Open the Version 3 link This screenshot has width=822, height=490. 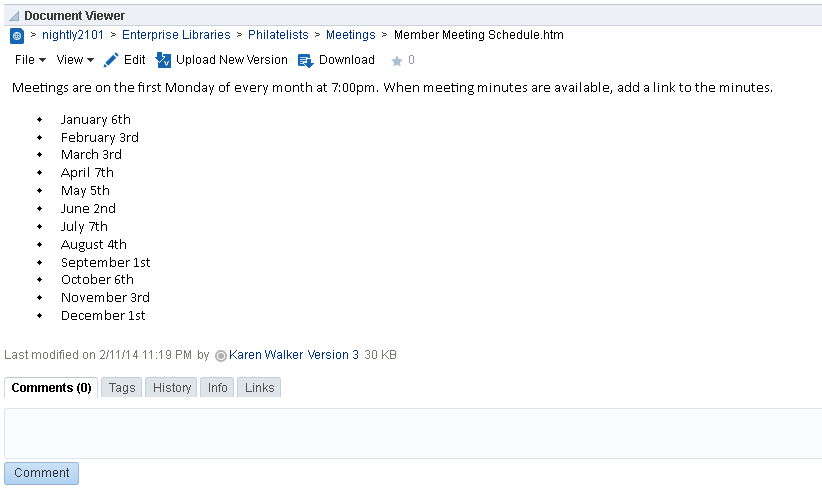333,355
